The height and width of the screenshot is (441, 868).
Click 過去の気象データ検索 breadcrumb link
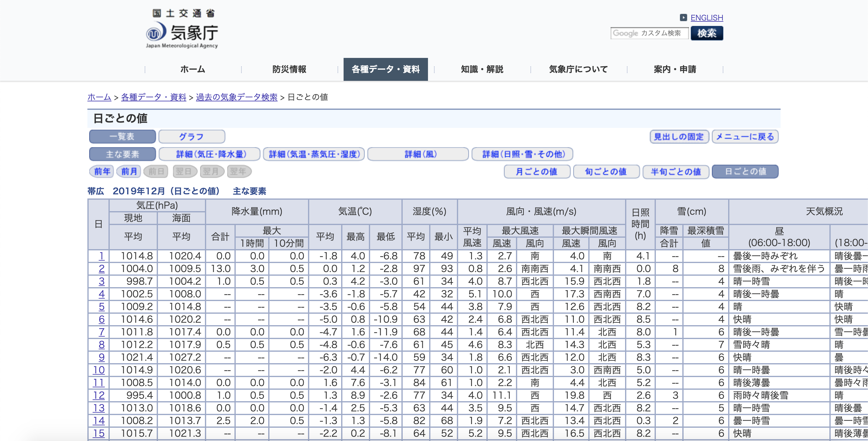[237, 97]
